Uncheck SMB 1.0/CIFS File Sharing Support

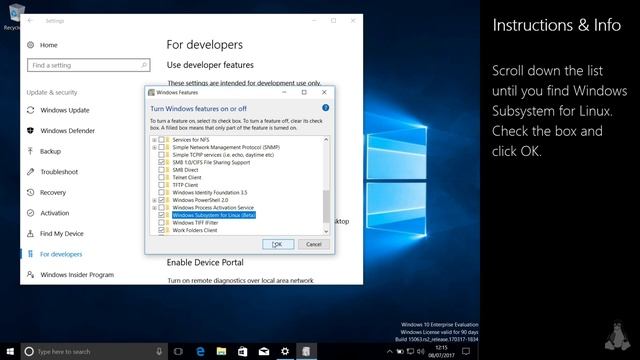point(162,162)
